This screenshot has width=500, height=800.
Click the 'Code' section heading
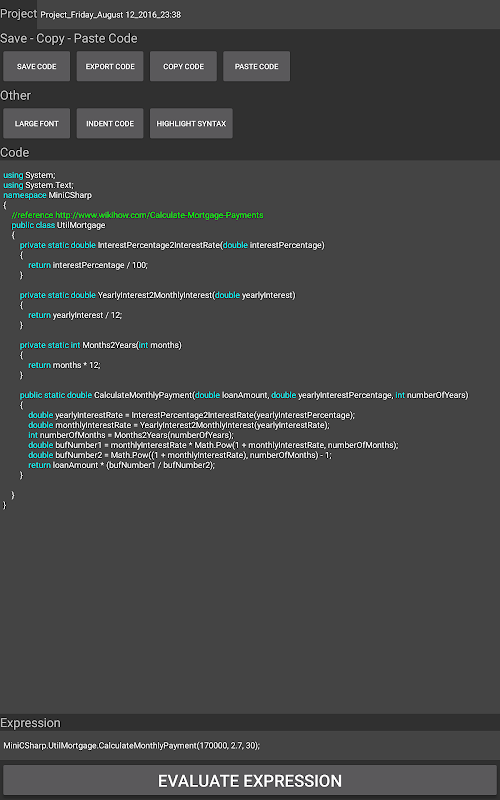point(15,153)
